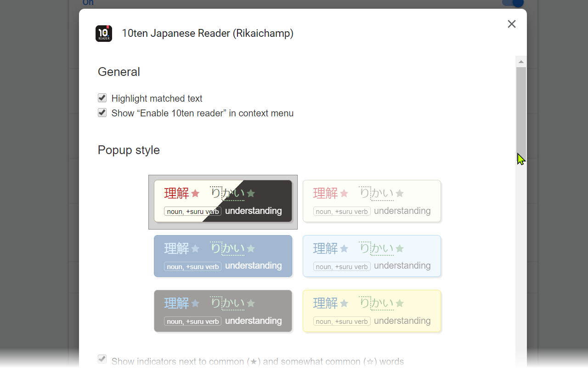Toggle Show Enable 10ten reader context menu checkbox
Image resolution: width=588 pixels, height=368 pixels.
point(102,113)
